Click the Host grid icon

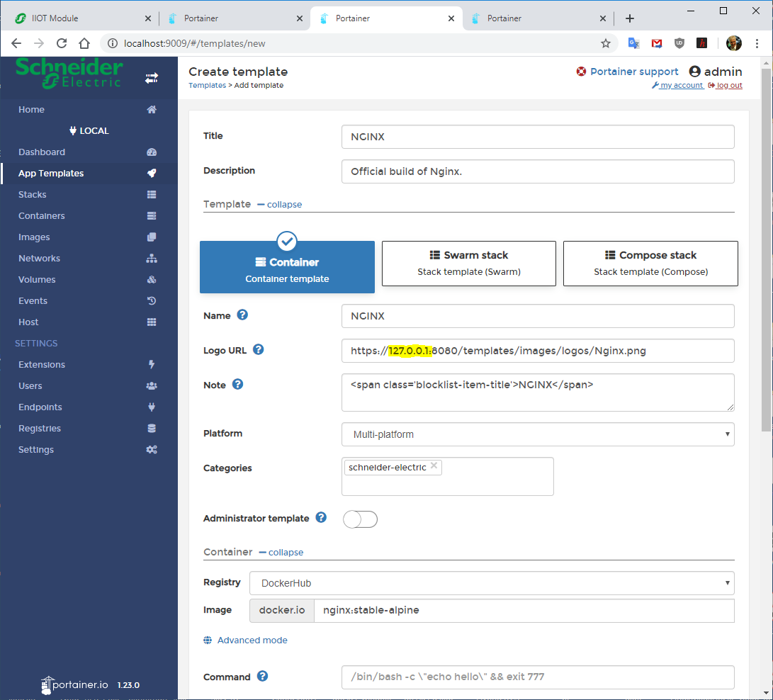[x=152, y=322]
